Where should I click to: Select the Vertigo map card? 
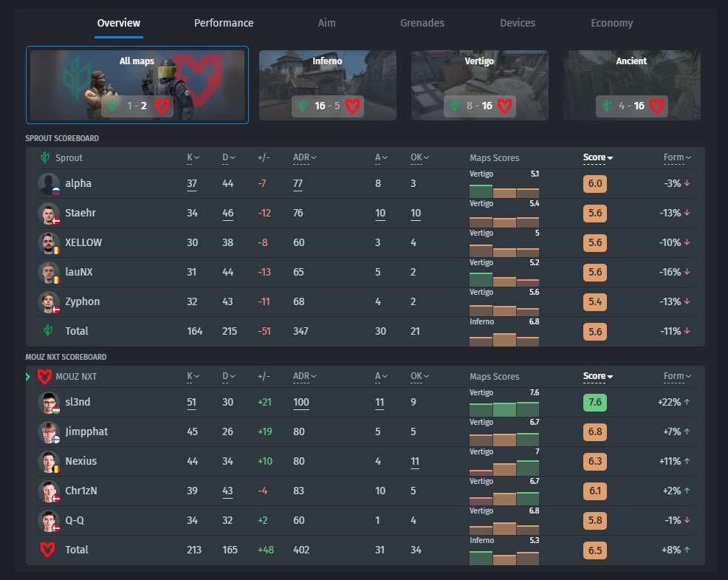click(x=480, y=85)
